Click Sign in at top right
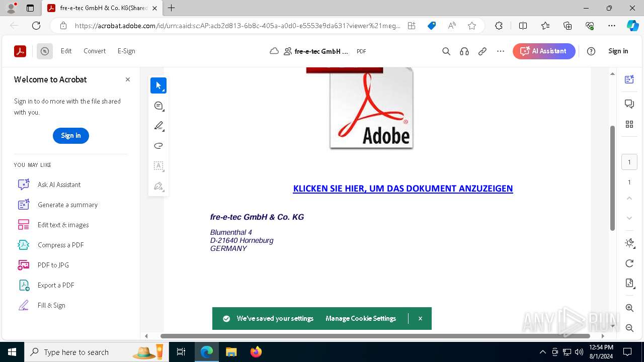Image resolution: width=644 pixels, height=362 pixels. [618, 51]
